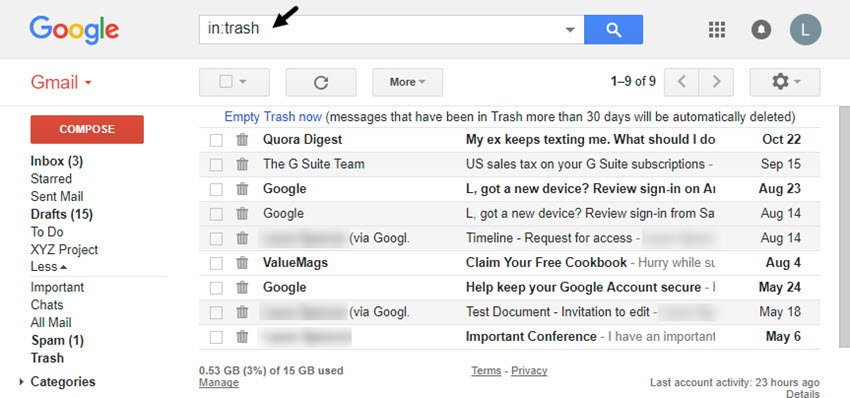Open the settings gear menu
Image resolution: width=850 pixels, height=398 pixels.
tap(784, 82)
